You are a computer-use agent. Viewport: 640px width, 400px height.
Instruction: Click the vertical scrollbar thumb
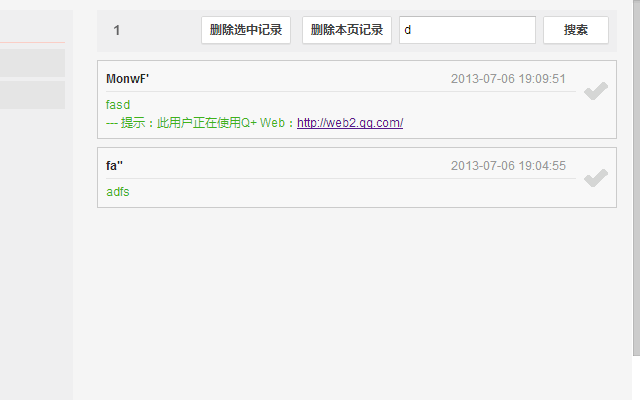pyautogui.click(x=636, y=178)
